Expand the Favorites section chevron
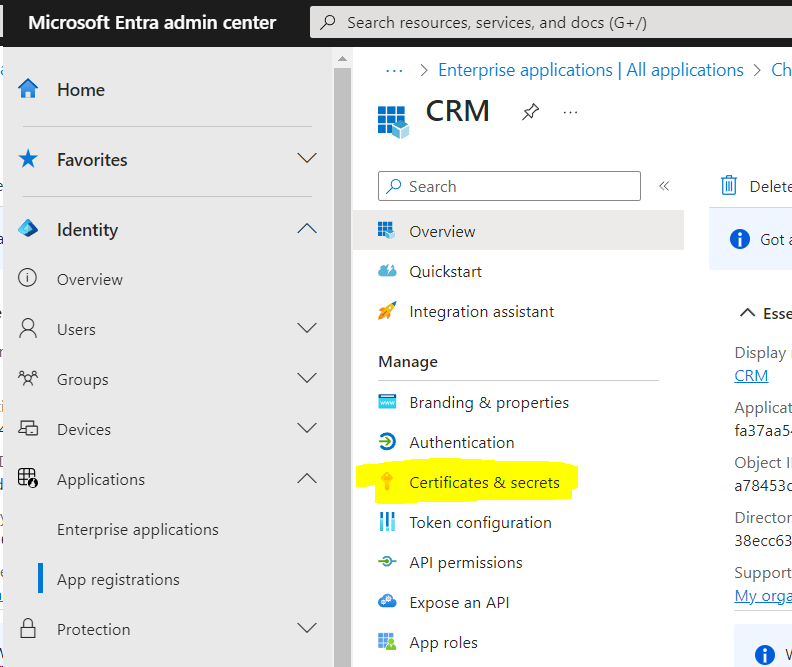 click(307, 158)
